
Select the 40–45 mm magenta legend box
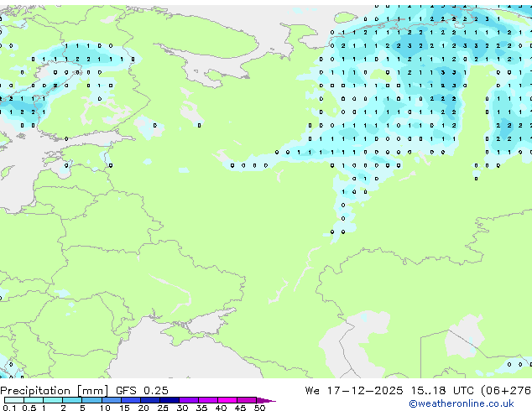click(227, 400)
